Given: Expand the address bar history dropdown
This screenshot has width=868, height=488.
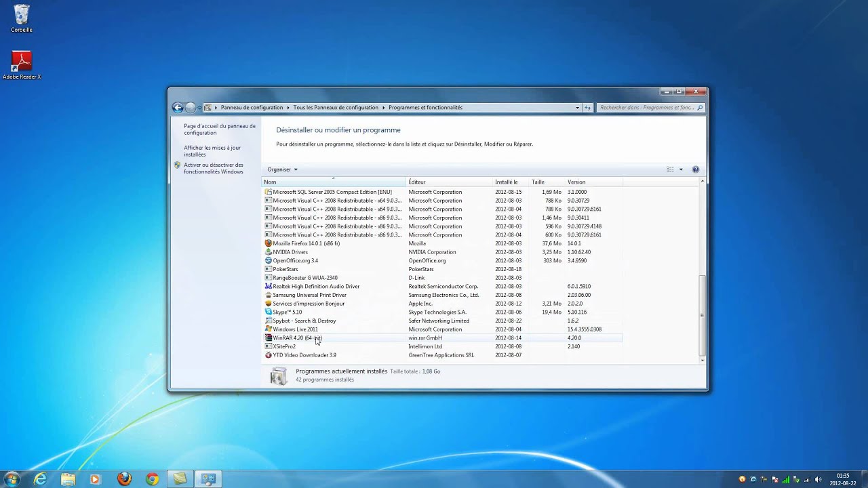Looking at the screenshot, I should (577, 107).
